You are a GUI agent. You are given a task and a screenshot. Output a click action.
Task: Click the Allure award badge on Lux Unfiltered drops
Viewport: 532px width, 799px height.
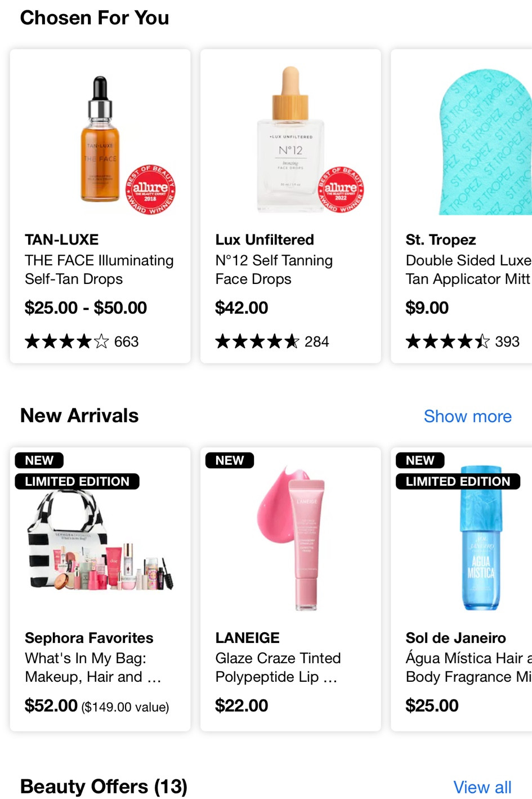(x=343, y=187)
